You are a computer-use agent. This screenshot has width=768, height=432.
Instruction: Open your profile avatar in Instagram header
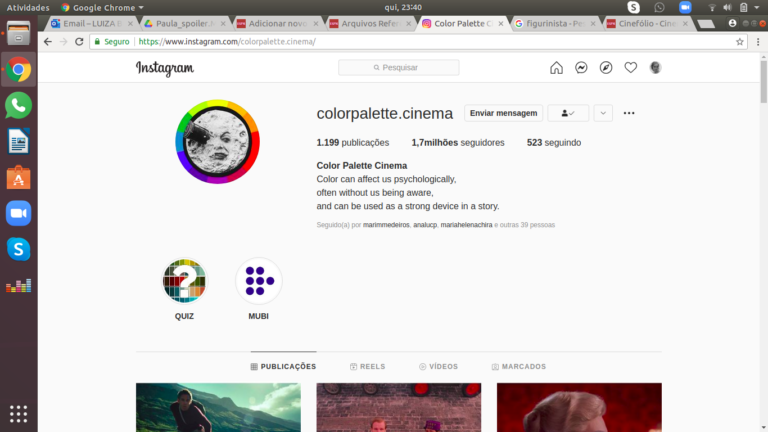click(x=655, y=68)
